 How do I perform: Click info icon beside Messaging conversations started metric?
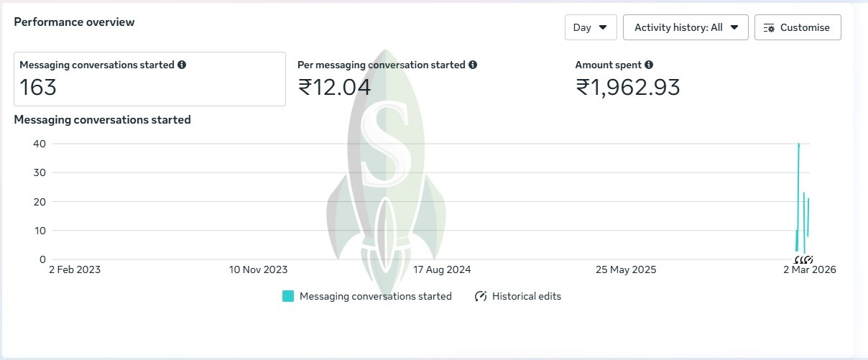click(x=182, y=65)
